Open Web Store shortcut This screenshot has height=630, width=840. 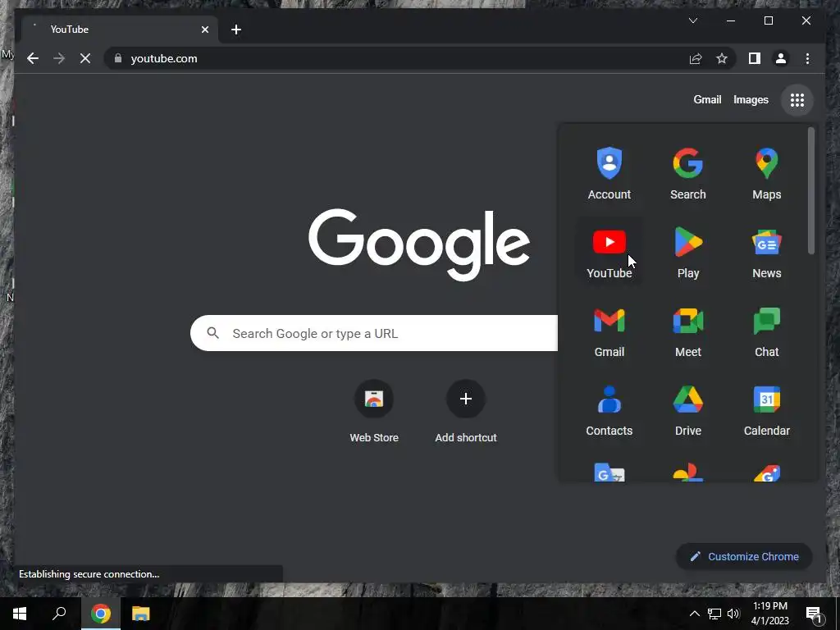pyautogui.click(x=374, y=412)
